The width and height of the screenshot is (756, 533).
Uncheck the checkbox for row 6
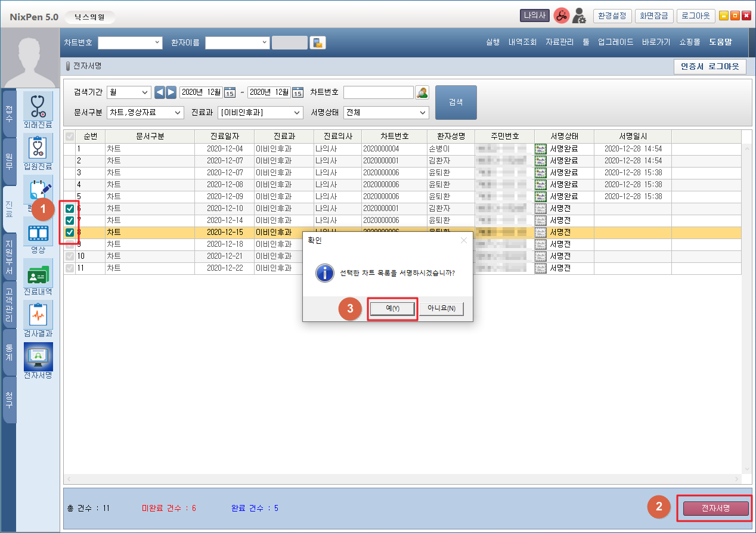coord(70,209)
